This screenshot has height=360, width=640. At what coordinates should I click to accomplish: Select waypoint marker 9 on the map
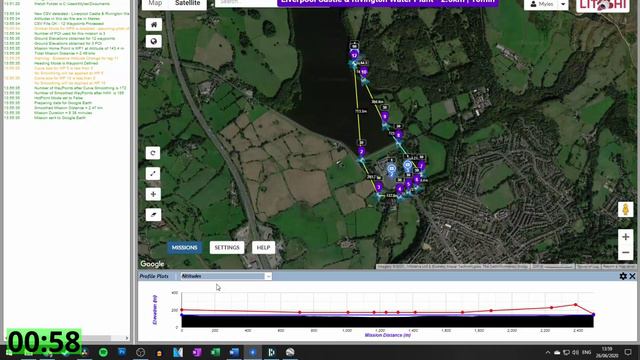(x=384, y=117)
